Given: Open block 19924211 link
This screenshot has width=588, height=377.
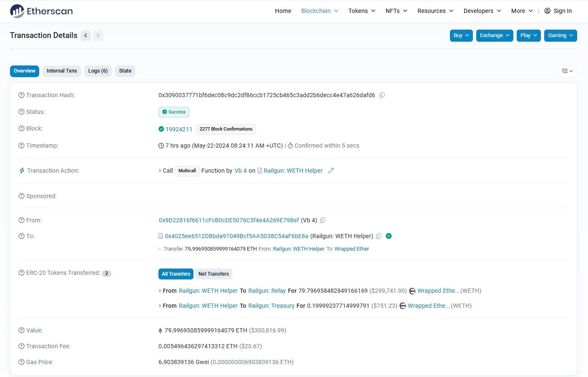Looking at the screenshot, I should 179,129.
